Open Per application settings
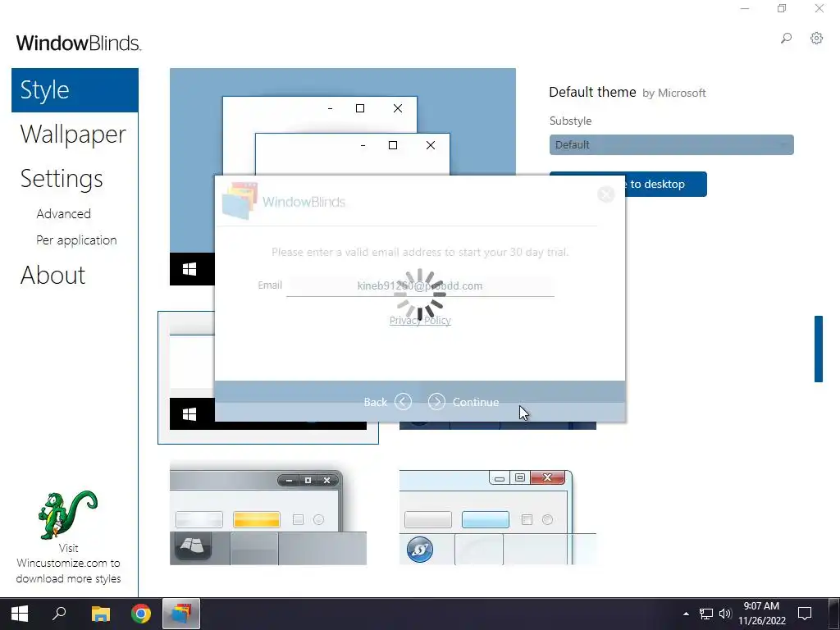The image size is (840, 630). (76, 240)
